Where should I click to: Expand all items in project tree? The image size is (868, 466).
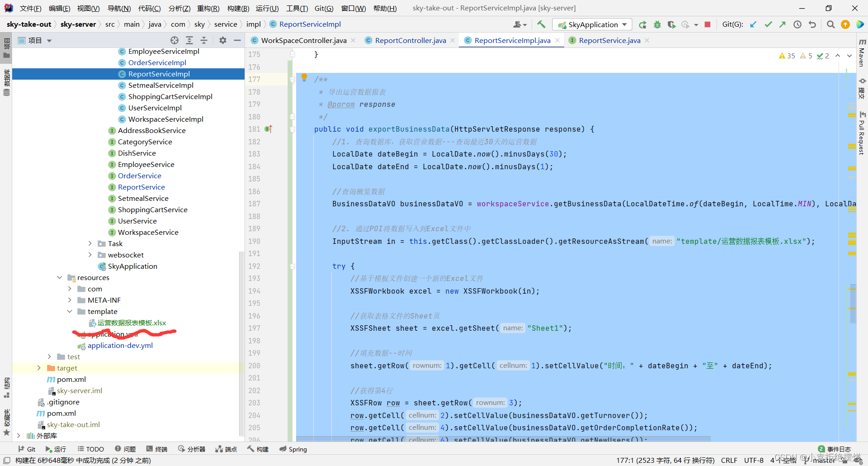189,40
